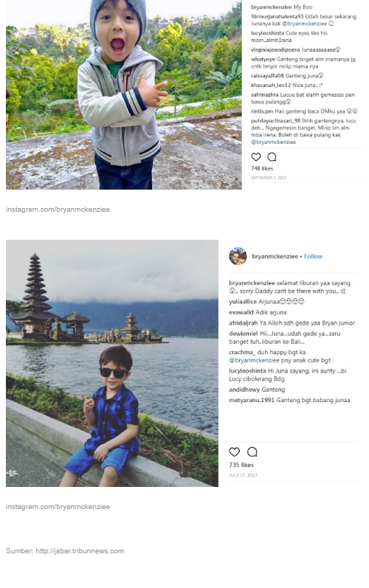Click @bryanmckenziee mention in putriayucitrasari_98 comment
Image resolution: width=369 pixels, height=588 pixels.
273,142
